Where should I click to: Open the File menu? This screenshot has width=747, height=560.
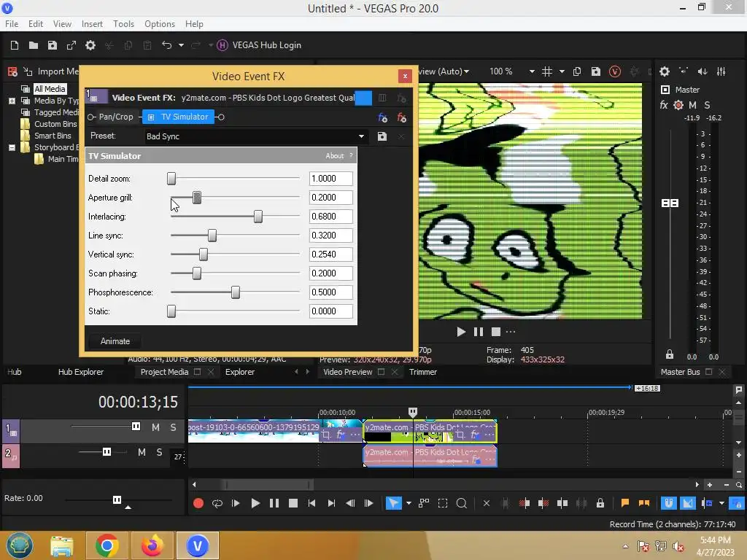[x=12, y=24]
